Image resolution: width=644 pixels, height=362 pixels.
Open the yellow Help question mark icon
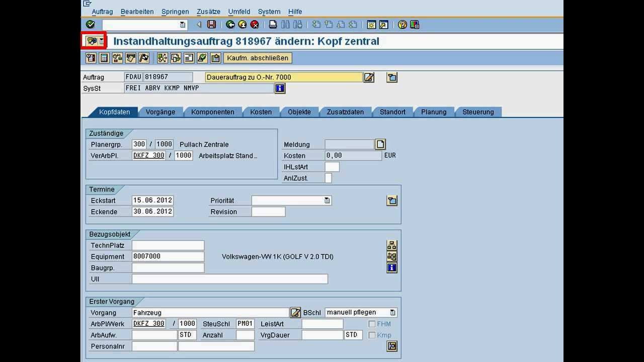[x=402, y=25]
